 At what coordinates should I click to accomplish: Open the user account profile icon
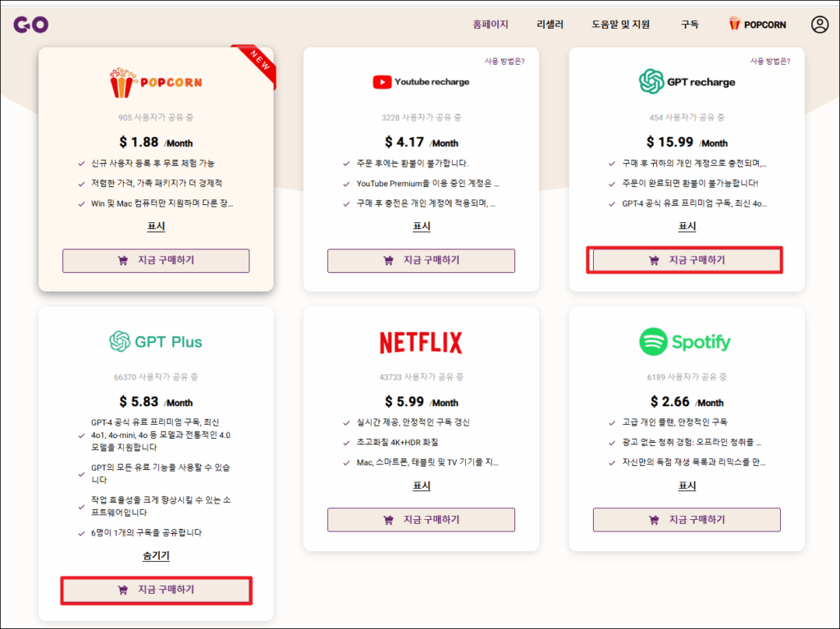point(819,24)
